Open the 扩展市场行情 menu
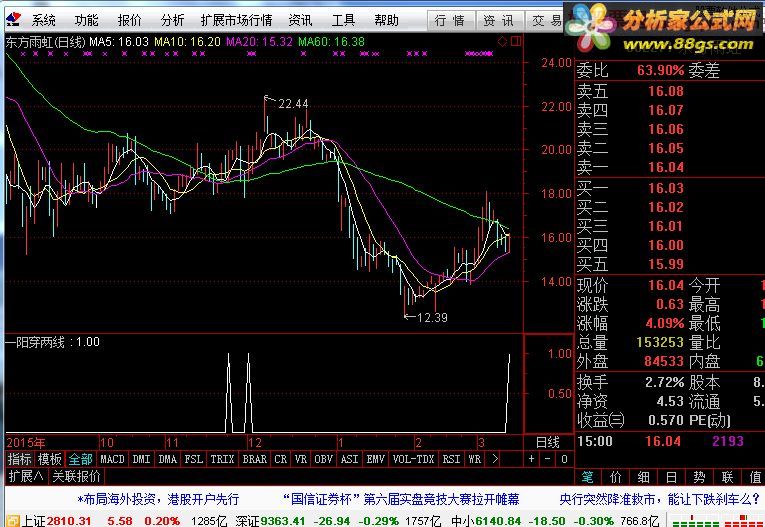 click(x=236, y=20)
